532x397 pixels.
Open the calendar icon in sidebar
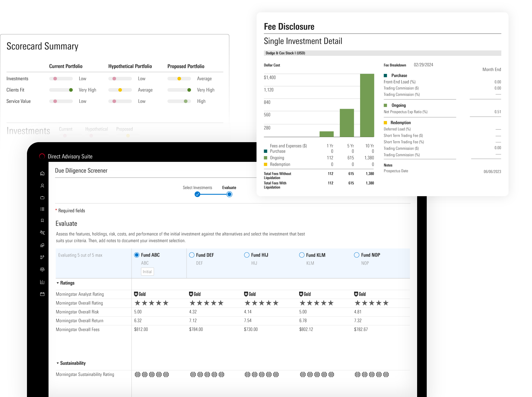pyautogui.click(x=42, y=294)
